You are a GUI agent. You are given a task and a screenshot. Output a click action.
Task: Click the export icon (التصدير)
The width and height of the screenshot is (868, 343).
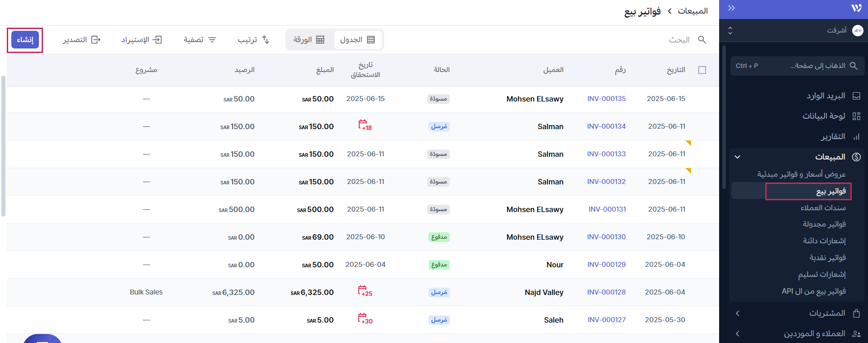point(96,40)
